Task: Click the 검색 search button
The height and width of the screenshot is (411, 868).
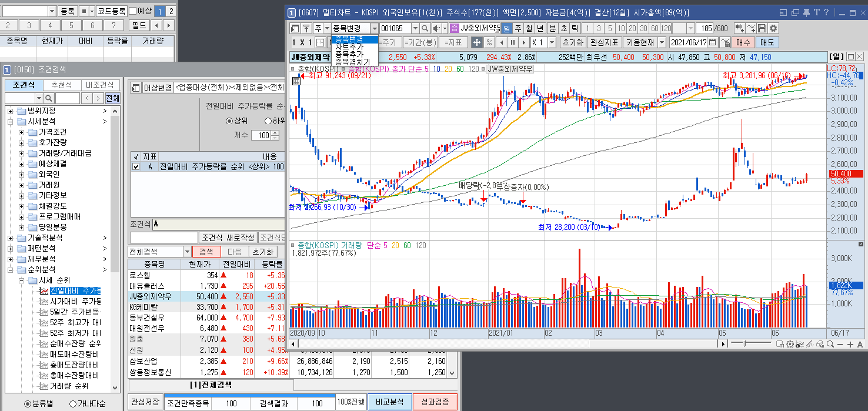Action: (206, 252)
